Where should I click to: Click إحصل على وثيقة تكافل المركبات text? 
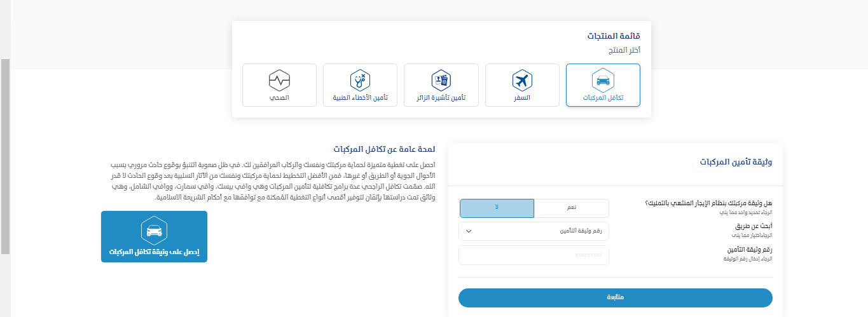click(x=154, y=252)
